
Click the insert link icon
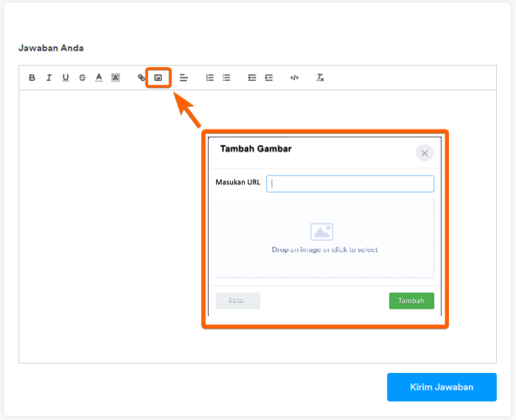click(x=142, y=77)
